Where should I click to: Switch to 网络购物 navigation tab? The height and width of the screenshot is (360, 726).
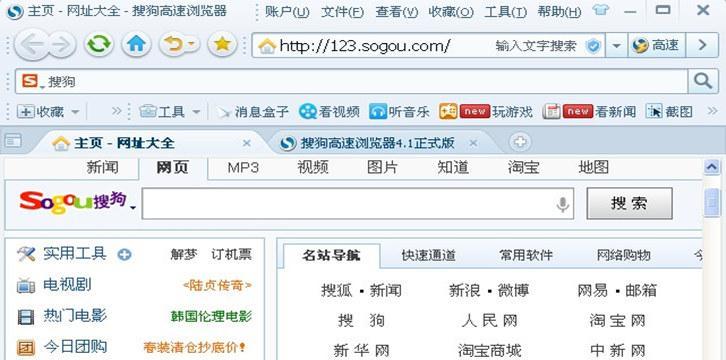(624, 255)
